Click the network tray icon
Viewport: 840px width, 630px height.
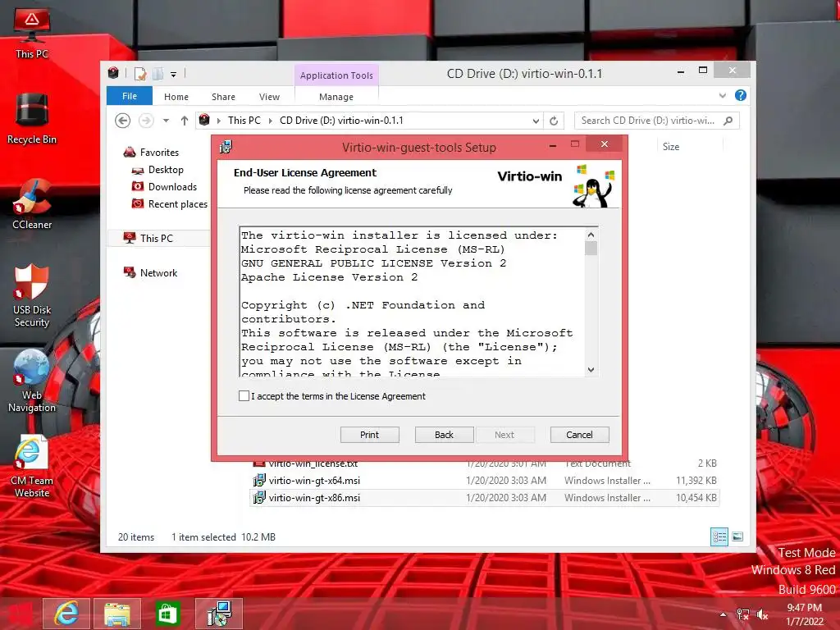click(x=742, y=614)
